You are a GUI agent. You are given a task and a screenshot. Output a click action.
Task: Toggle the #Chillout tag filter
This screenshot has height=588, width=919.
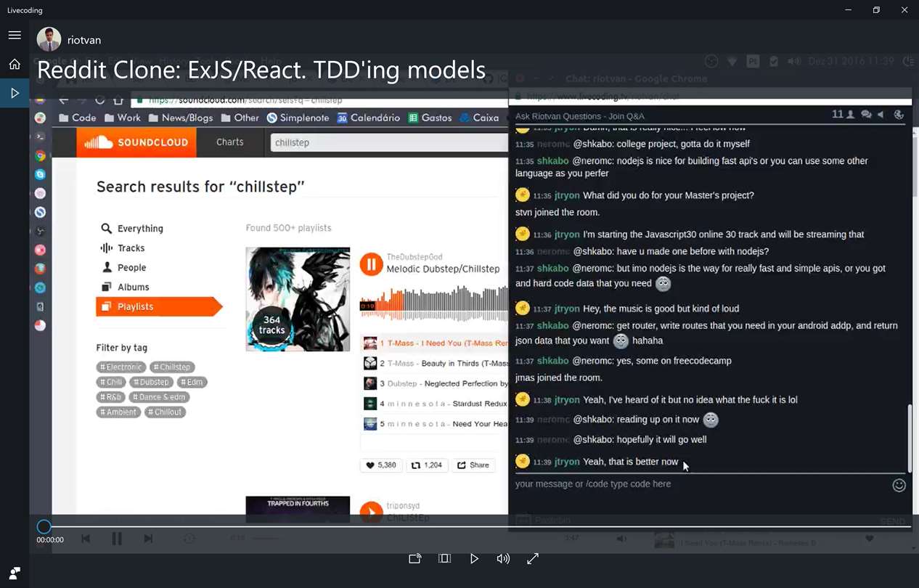[x=166, y=412]
